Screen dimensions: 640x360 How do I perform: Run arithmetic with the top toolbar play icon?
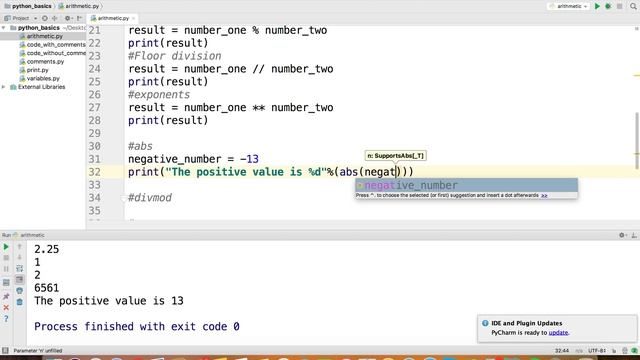pos(597,6)
